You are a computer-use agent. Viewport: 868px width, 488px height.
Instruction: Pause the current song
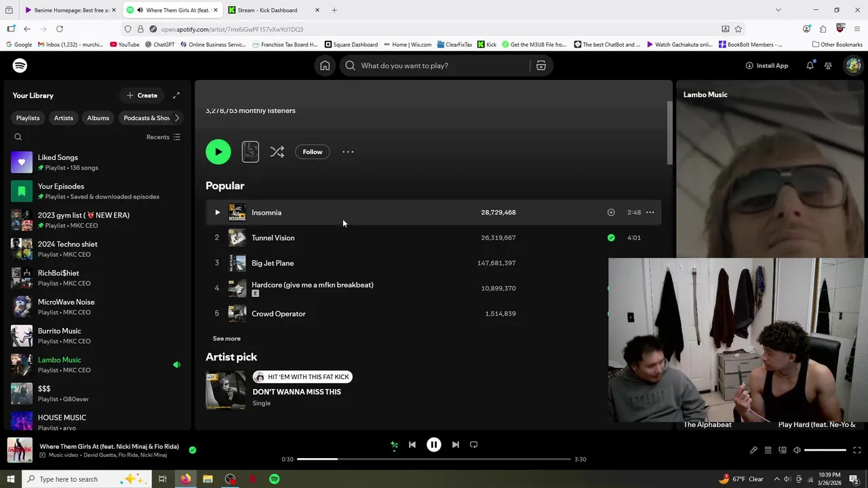pos(434,445)
